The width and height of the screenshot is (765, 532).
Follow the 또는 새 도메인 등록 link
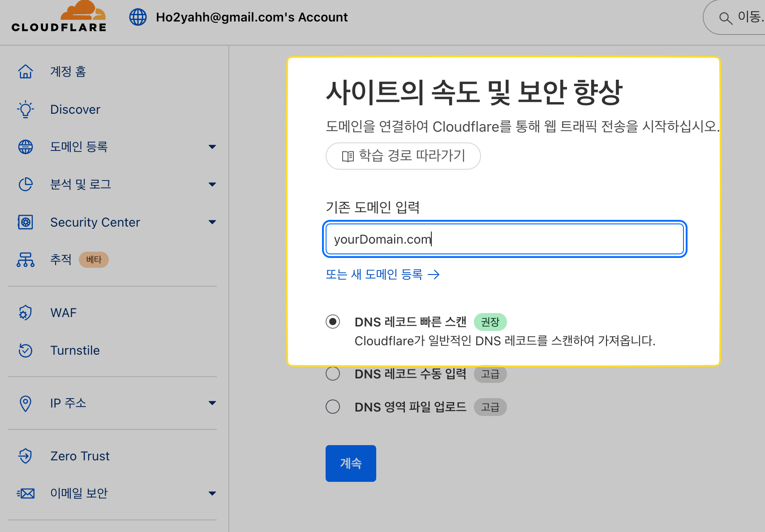[383, 274]
